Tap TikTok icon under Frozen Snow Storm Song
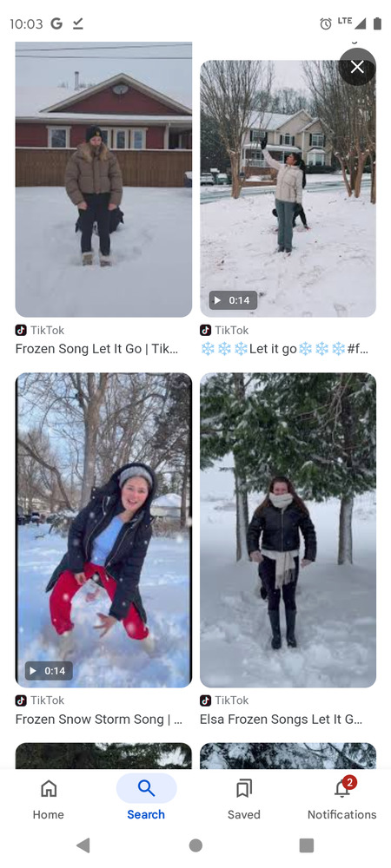The image size is (391, 868). click(x=21, y=700)
